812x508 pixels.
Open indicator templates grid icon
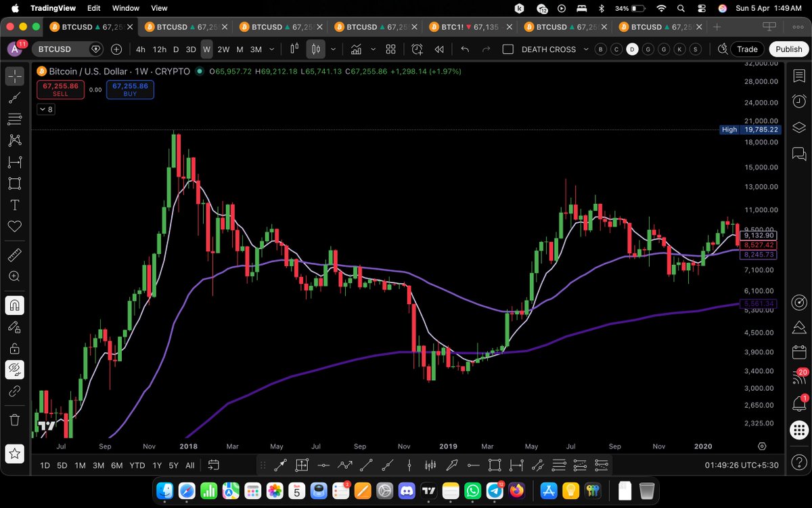[390, 49]
